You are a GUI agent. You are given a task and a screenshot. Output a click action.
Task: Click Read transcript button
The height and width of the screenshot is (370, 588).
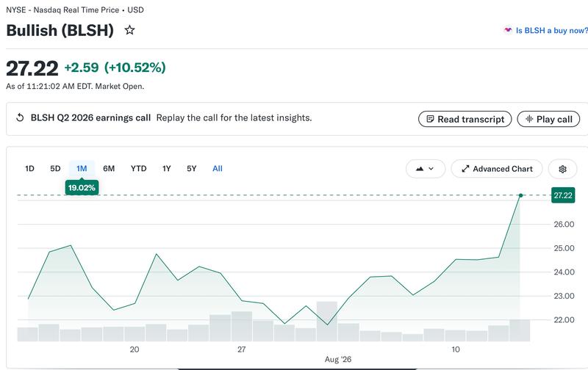465,120
